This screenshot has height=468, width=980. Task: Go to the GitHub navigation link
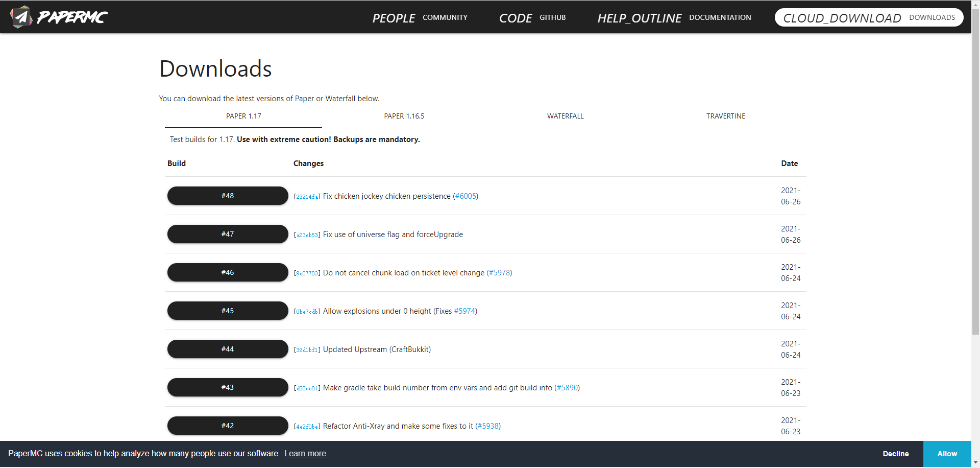click(x=532, y=17)
